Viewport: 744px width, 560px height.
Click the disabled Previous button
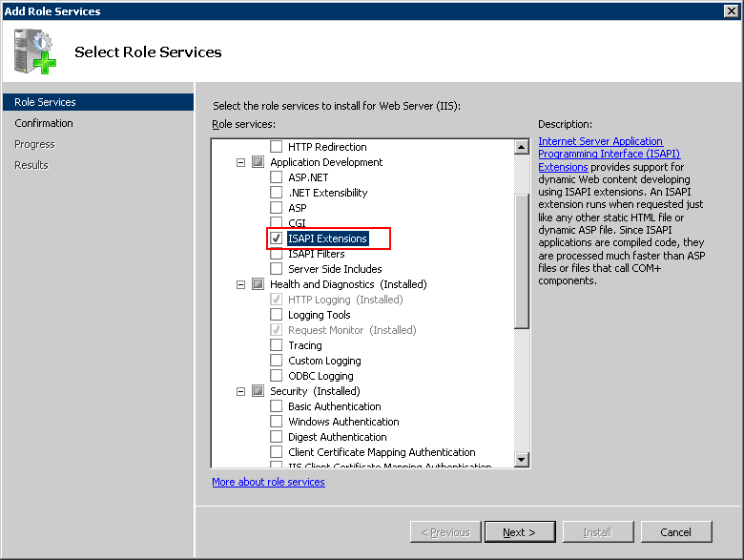(x=445, y=532)
